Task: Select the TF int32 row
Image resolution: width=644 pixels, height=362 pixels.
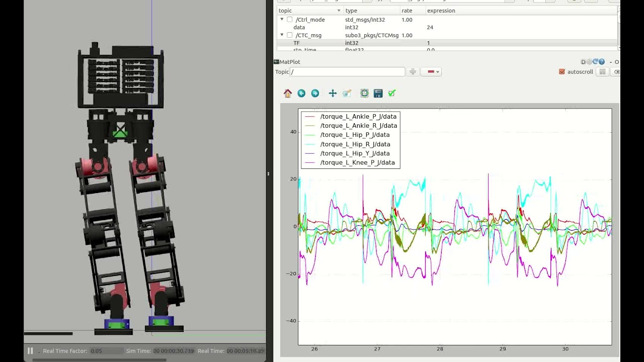Action: tap(447, 43)
